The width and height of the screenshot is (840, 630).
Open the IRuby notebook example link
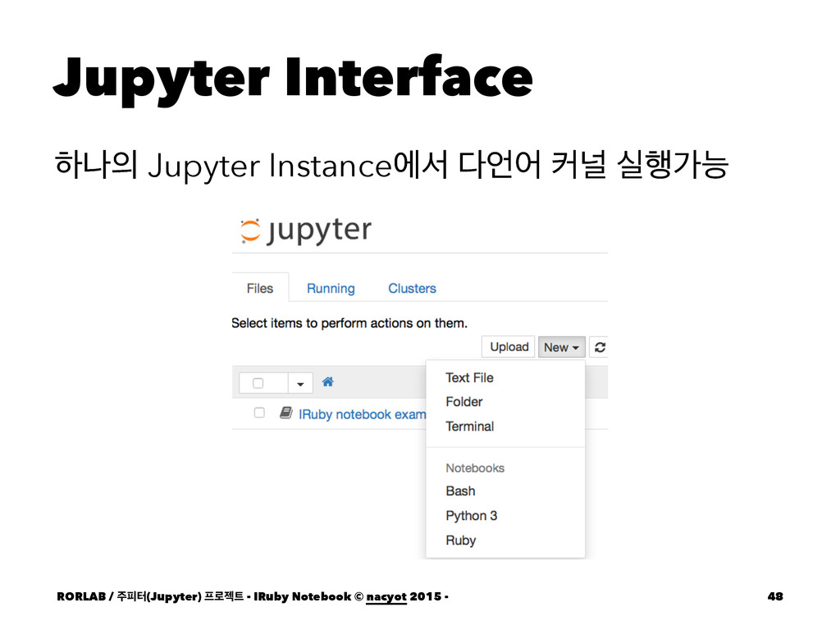362,414
